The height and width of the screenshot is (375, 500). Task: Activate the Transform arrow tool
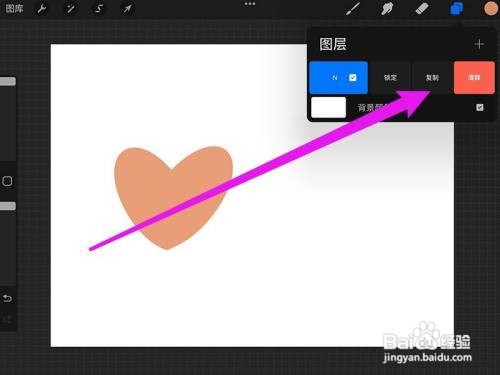coord(127,8)
